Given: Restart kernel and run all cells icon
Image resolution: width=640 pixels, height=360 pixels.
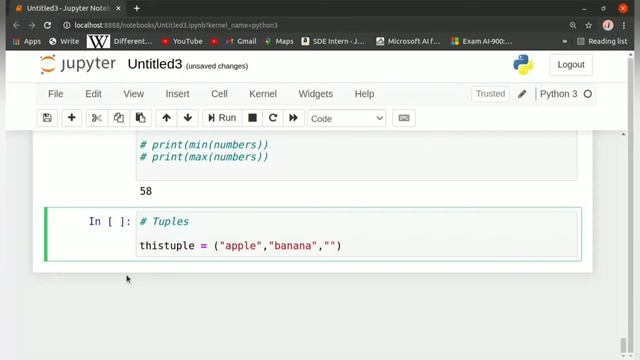Looking at the screenshot, I should pyautogui.click(x=293, y=118).
